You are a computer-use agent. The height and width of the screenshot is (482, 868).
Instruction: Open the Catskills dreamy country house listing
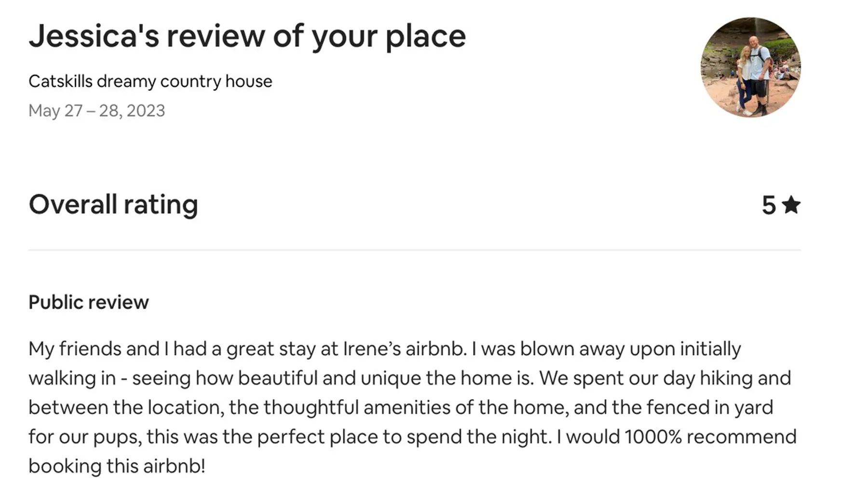tap(150, 81)
